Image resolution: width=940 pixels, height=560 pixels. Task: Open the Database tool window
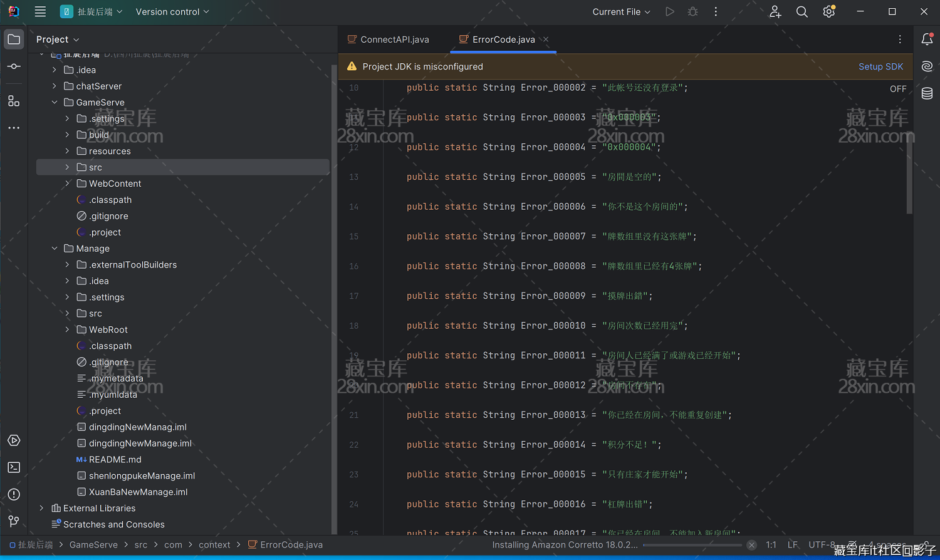click(927, 93)
